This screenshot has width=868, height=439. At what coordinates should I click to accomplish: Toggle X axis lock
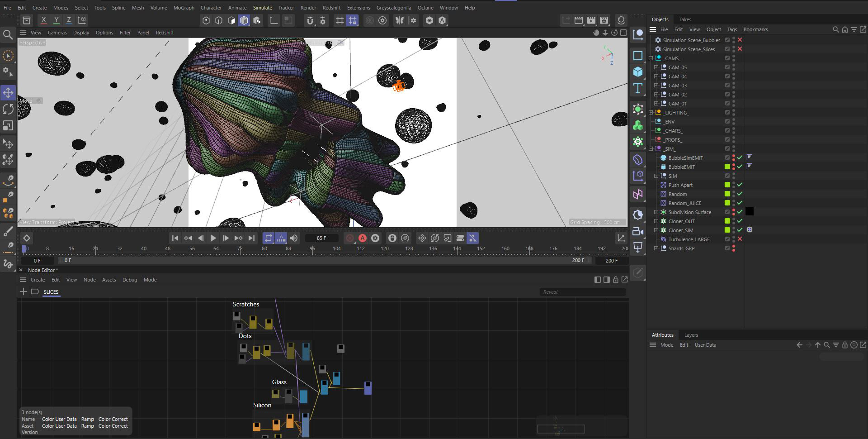tap(43, 20)
